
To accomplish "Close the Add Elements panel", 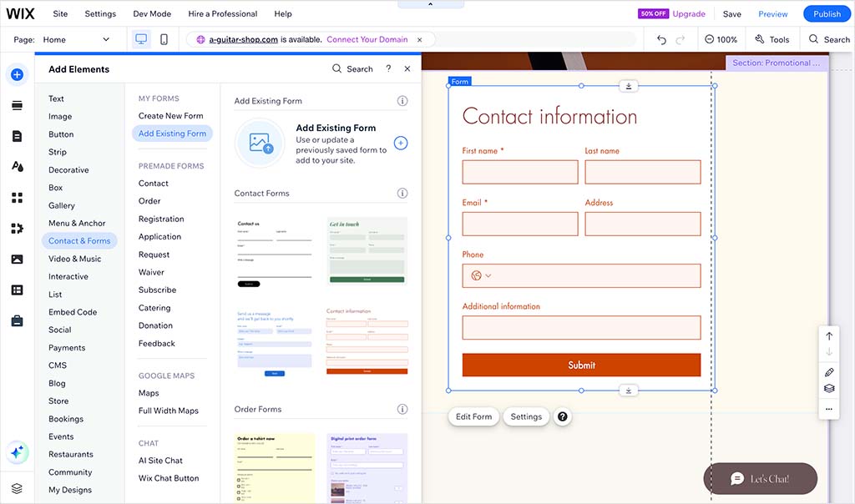I will pos(407,69).
